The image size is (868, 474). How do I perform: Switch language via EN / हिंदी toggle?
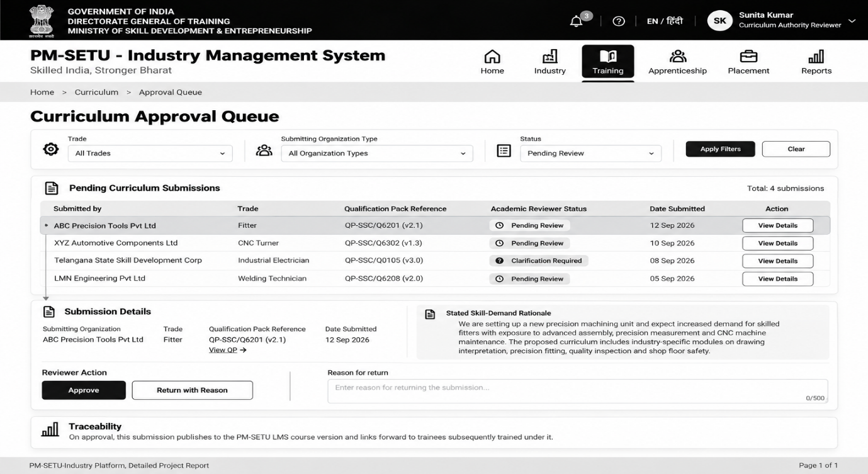pos(665,21)
